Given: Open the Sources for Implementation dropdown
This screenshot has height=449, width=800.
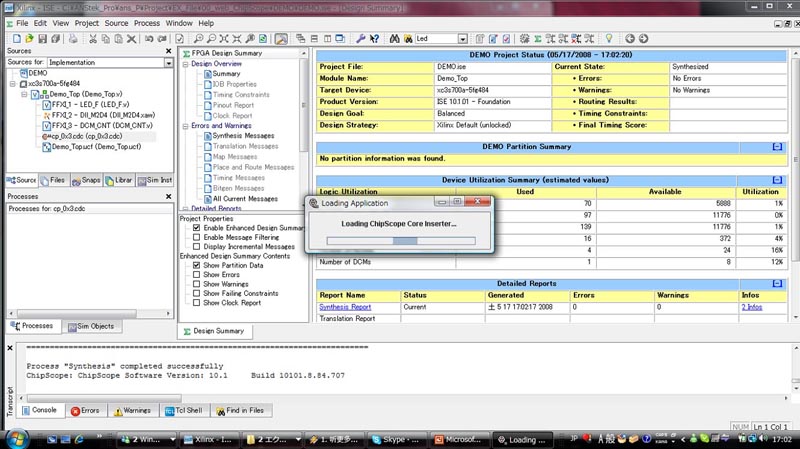Looking at the screenshot, I should 168,62.
